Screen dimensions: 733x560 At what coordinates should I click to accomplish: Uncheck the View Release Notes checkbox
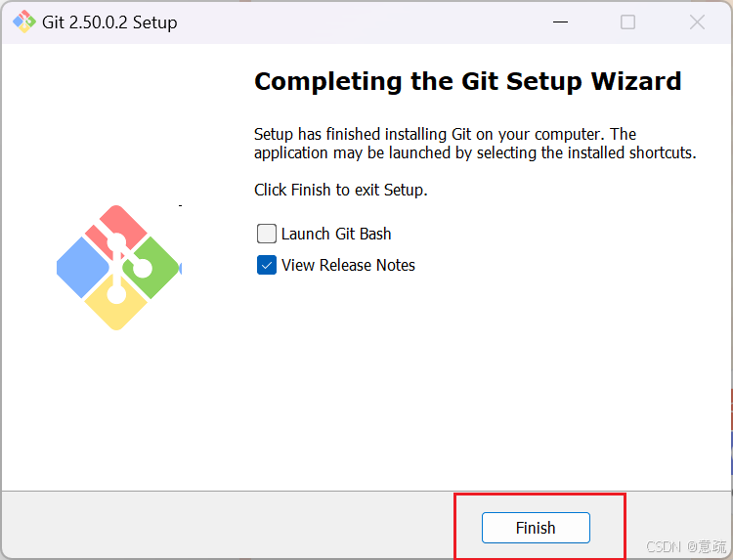pos(267,265)
